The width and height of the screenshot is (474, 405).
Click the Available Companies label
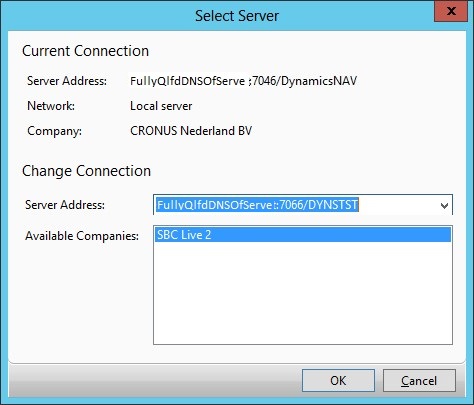point(82,236)
